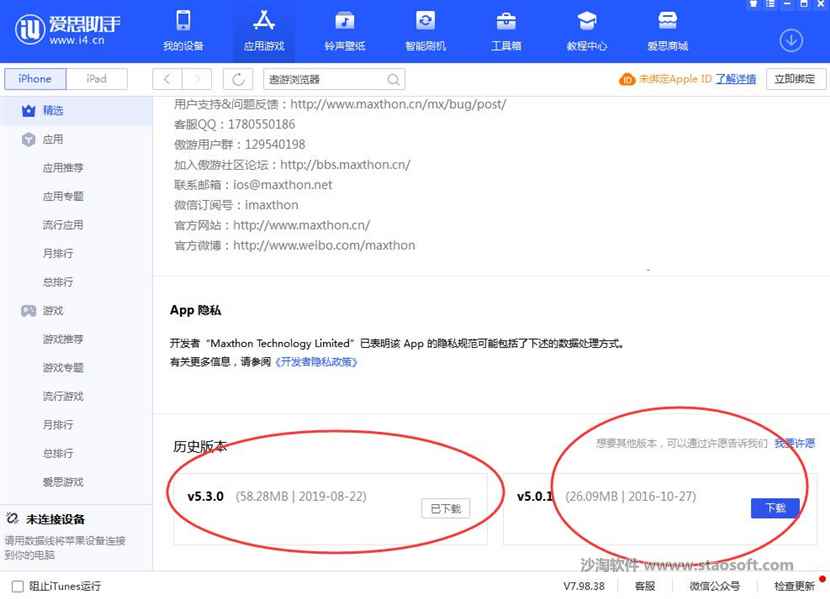
Task: Click the v5.0.1 version label
Action: tap(535, 496)
